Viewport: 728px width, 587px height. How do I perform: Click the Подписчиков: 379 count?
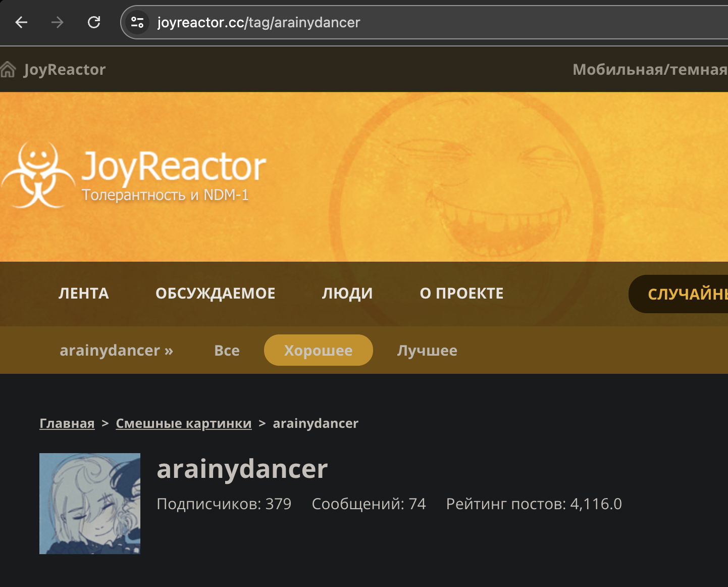[x=224, y=504]
